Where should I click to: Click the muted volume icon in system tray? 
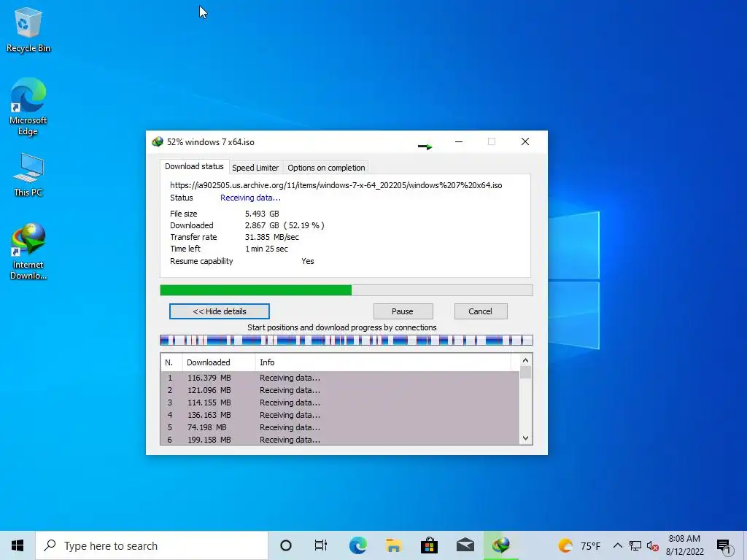[652, 545]
